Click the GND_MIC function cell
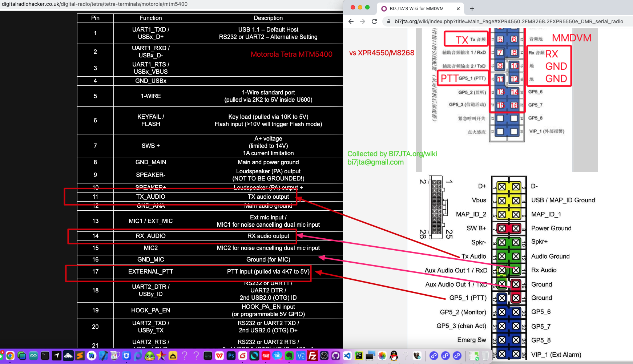The image size is (633, 364). coord(150,259)
